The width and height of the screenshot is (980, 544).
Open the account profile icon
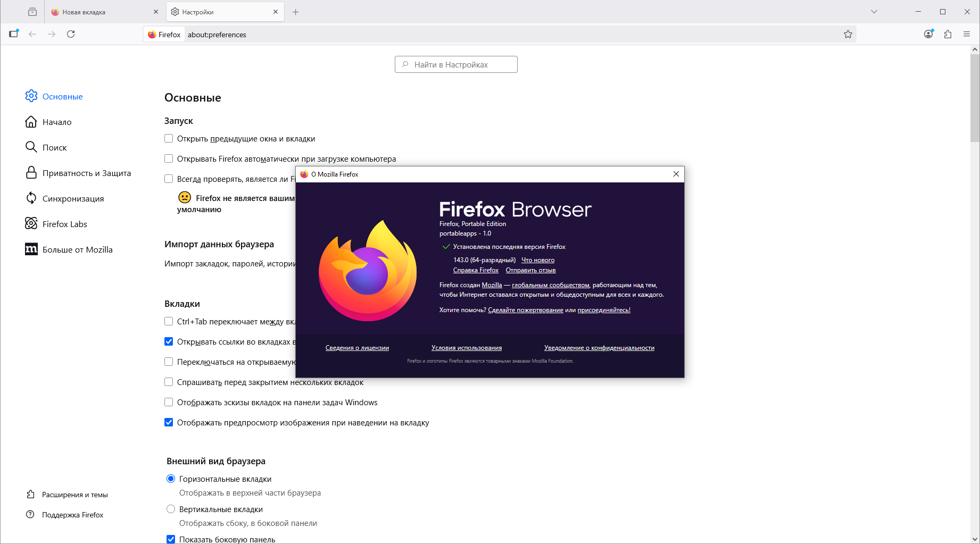pos(928,34)
